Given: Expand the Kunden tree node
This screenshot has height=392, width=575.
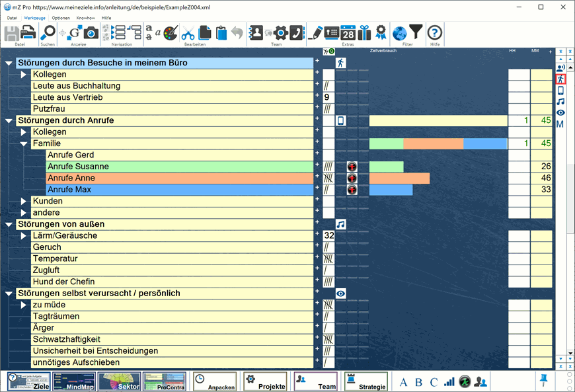Looking at the screenshot, I should click(24, 201).
